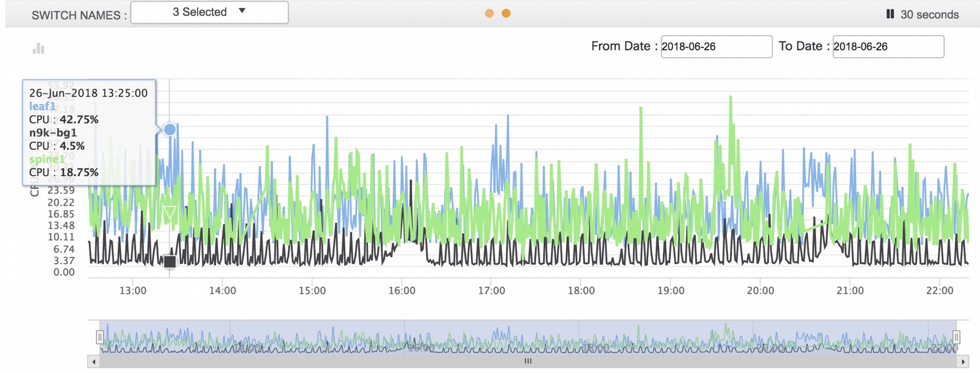
Task: Click the From Date label
Action: click(x=625, y=46)
